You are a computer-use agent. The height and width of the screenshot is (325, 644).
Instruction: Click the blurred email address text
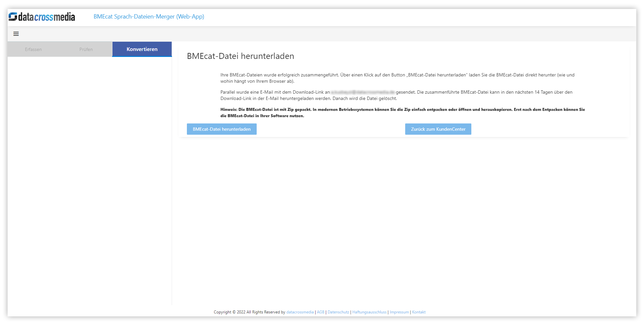(363, 92)
